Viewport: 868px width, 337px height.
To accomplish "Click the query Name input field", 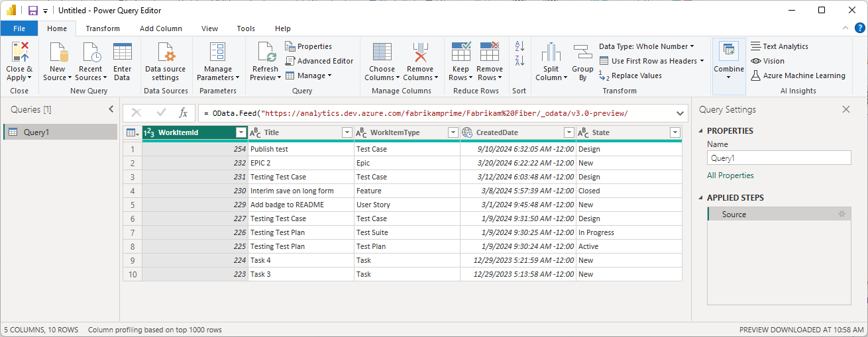I will pyautogui.click(x=779, y=158).
